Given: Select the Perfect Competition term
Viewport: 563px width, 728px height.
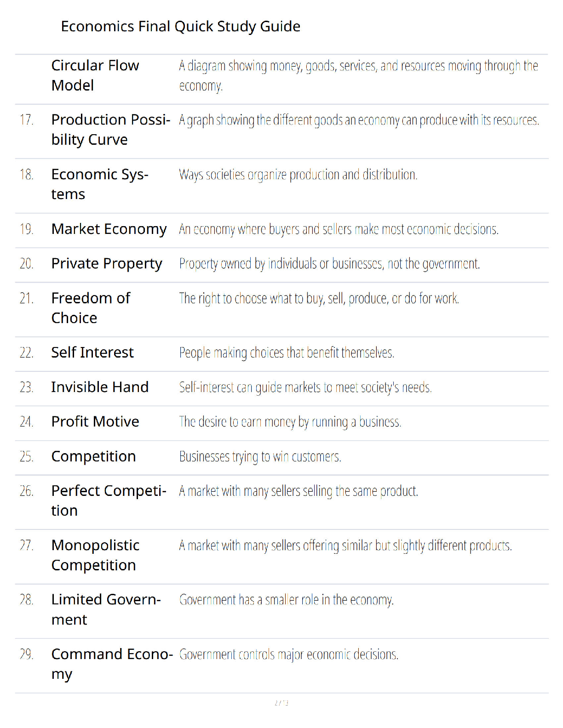Looking at the screenshot, I should (x=109, y=500).
